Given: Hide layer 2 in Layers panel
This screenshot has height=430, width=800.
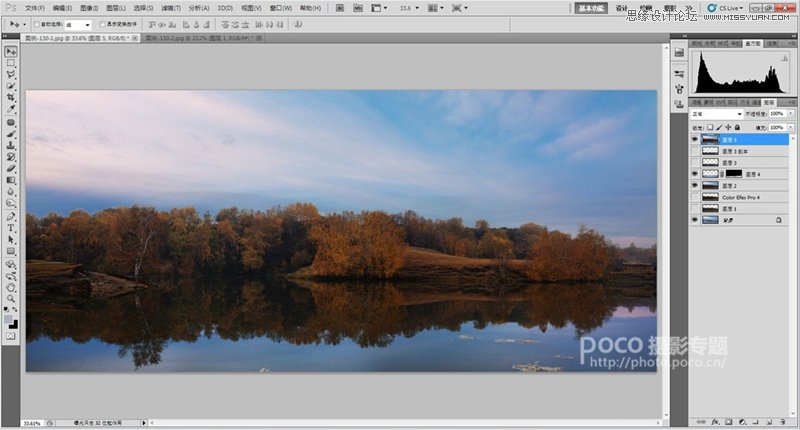Looking at the screenshot, I should coord(694,186).
